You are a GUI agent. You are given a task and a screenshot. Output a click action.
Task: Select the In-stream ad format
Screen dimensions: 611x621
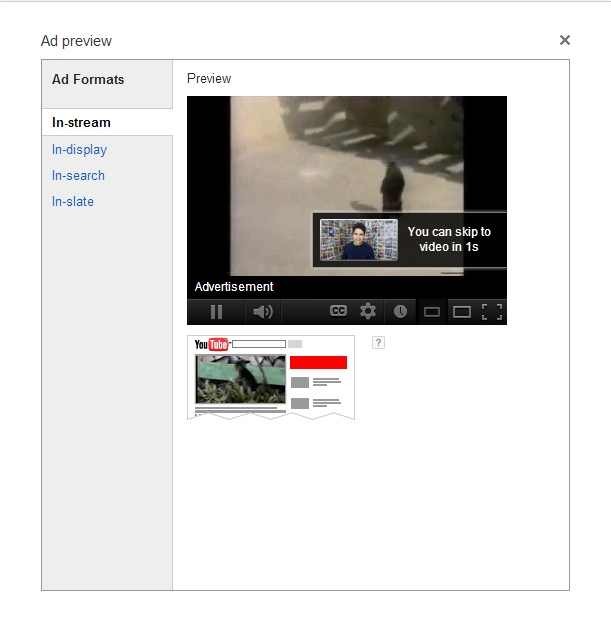tap(81, 122)
